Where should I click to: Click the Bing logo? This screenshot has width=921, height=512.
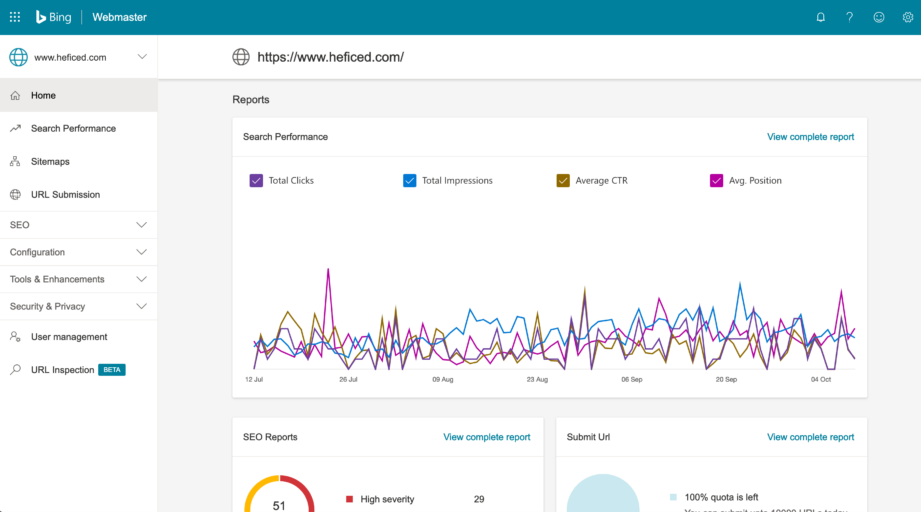(53, 17)
